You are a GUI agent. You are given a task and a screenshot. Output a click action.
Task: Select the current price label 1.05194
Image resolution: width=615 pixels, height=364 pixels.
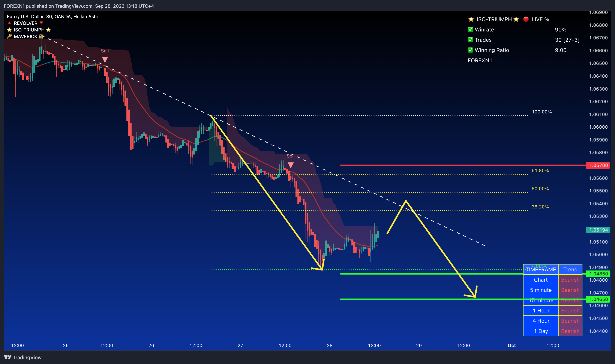coord(598,230)
